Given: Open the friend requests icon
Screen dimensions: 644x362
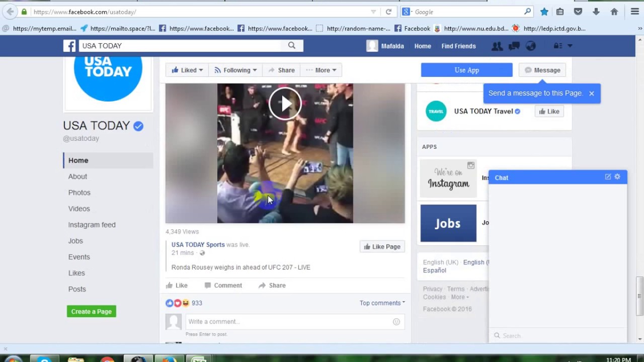Looking at the screenshot, I should point(497,46).
